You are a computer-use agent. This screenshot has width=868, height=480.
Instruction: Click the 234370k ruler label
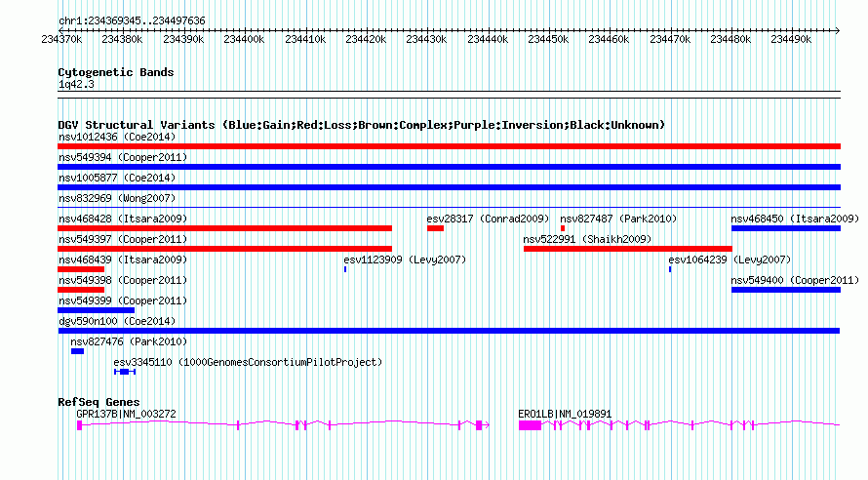(x=61, y=39)
